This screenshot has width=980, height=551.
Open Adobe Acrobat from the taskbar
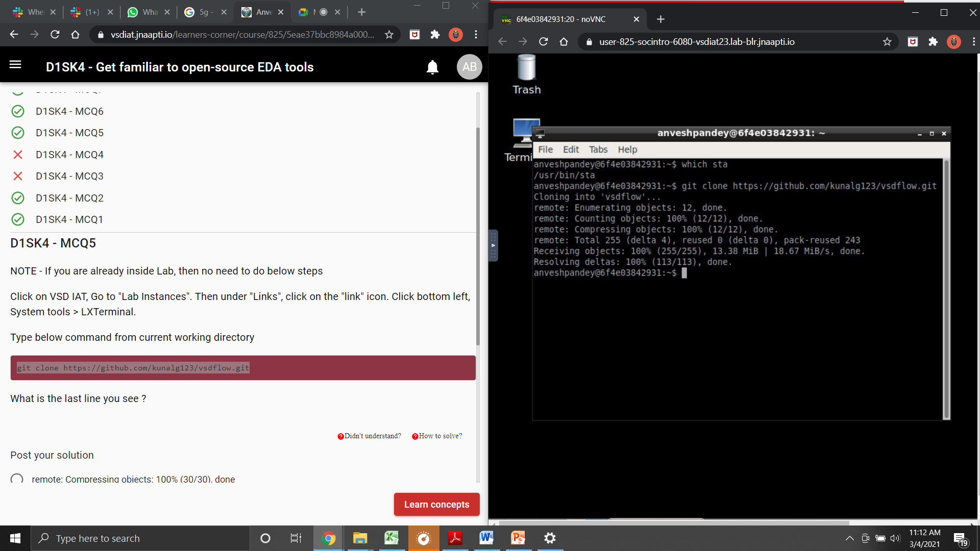(x=455, y=538)
